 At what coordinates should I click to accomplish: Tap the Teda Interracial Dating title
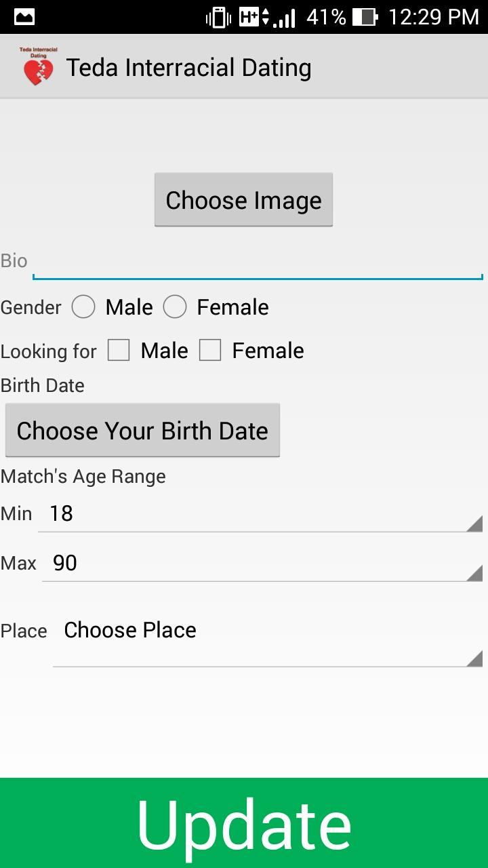pyautogui.click(x=188, y=68)
